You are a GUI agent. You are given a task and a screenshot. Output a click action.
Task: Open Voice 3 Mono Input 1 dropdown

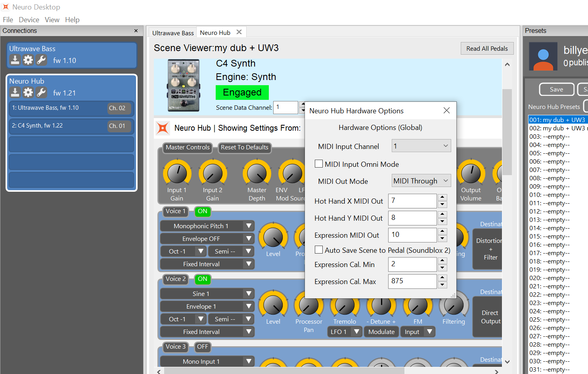tap(207, 361)
